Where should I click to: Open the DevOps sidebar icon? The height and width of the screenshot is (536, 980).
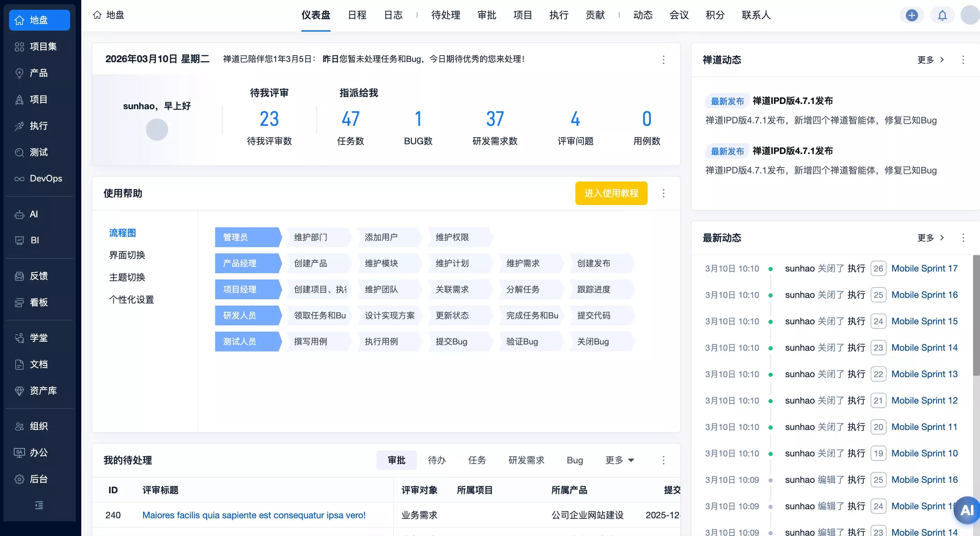pyautogui.click(x=19, y=179)
